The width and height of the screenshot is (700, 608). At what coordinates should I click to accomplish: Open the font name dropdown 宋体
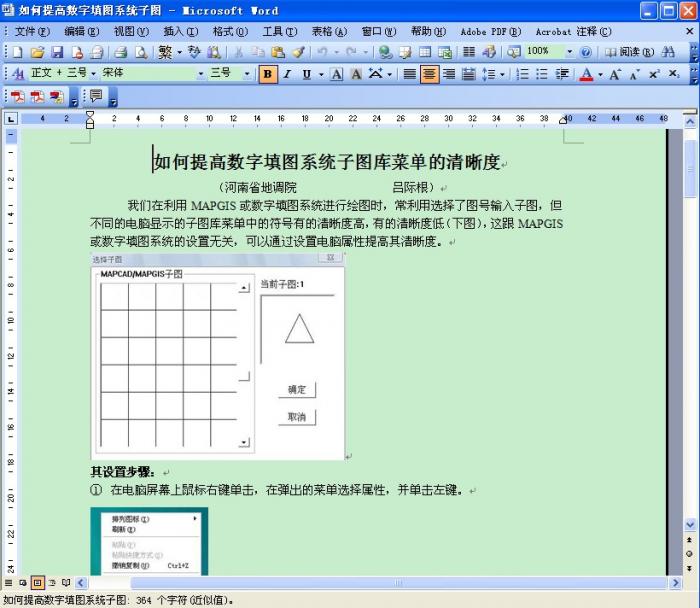click(x=200, y=74)
